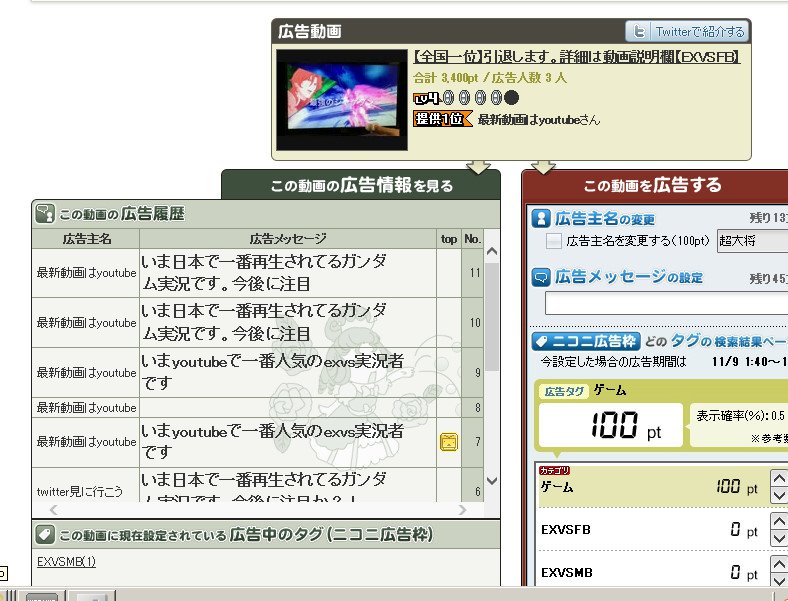Screen dimensions: 788x601
Task: Select the EXVSFB tag row
Action: pyautogui.click(x=653, y=530)
